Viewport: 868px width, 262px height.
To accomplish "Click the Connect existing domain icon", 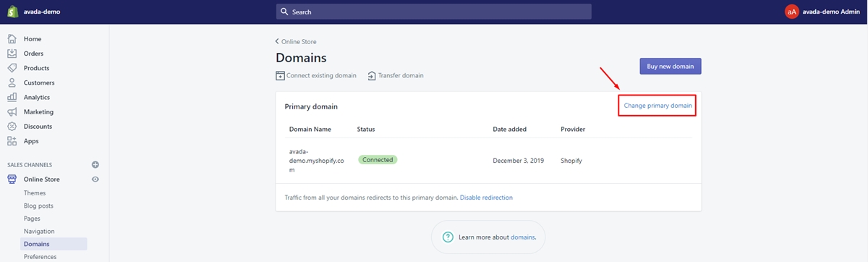I will (x=281, y=75).
